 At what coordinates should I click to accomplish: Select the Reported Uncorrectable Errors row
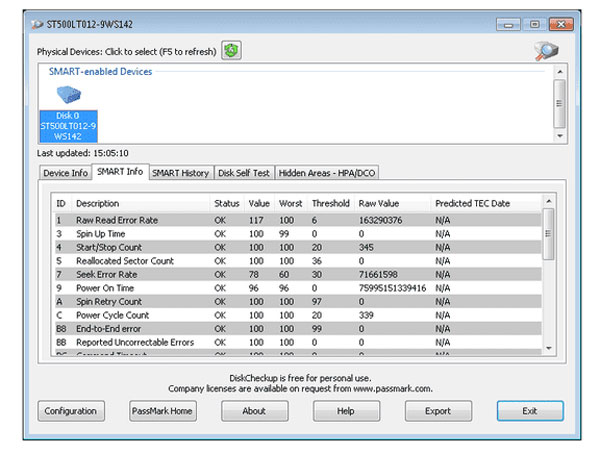point(298,343)
